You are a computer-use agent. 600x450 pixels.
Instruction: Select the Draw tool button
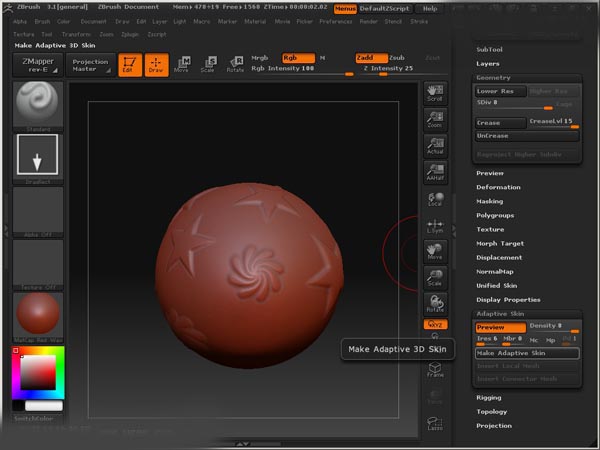[x=155, y=65]
